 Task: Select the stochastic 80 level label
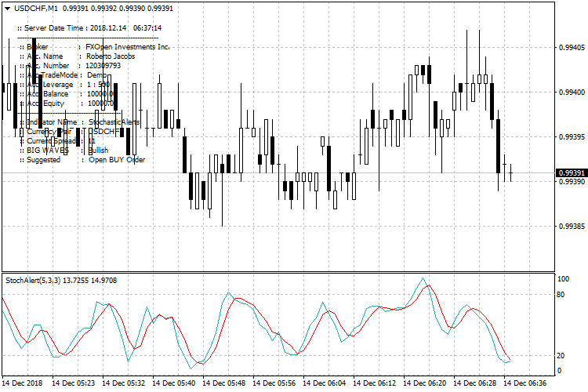(561, 295)
